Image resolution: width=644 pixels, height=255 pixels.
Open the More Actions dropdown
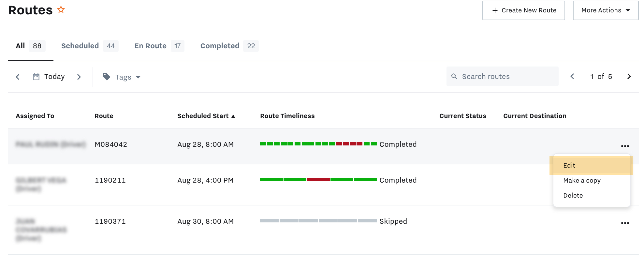(606, 10)
